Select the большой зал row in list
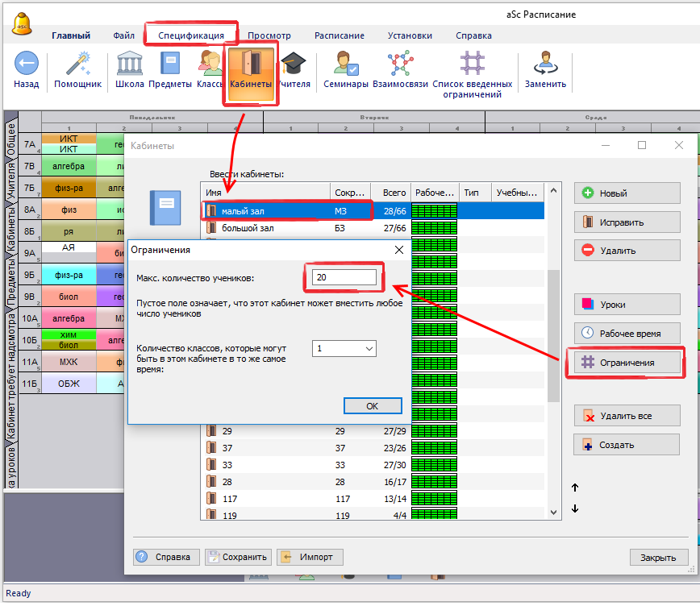The width and height of the screenshot is (700, 606). tap(266, 228)
